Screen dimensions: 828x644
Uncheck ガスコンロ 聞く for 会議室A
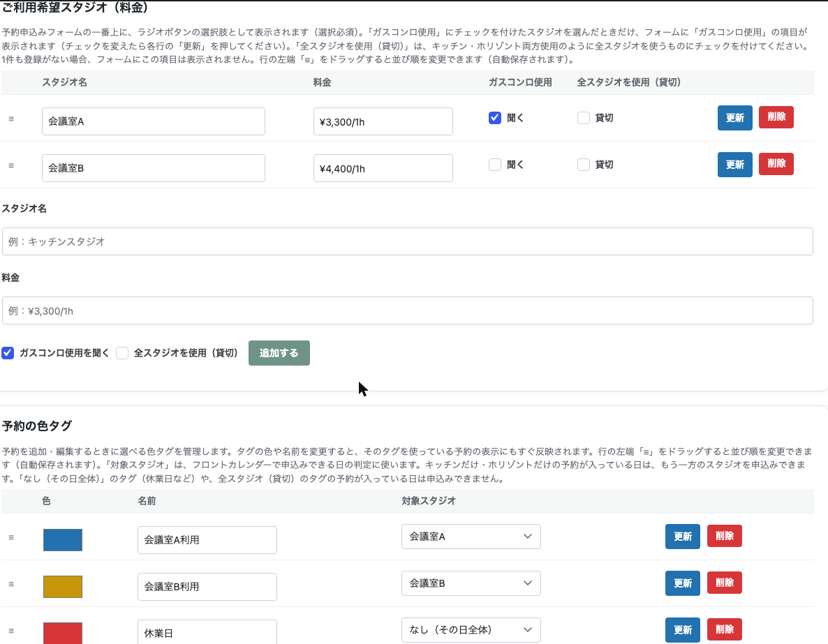(495, 118)
